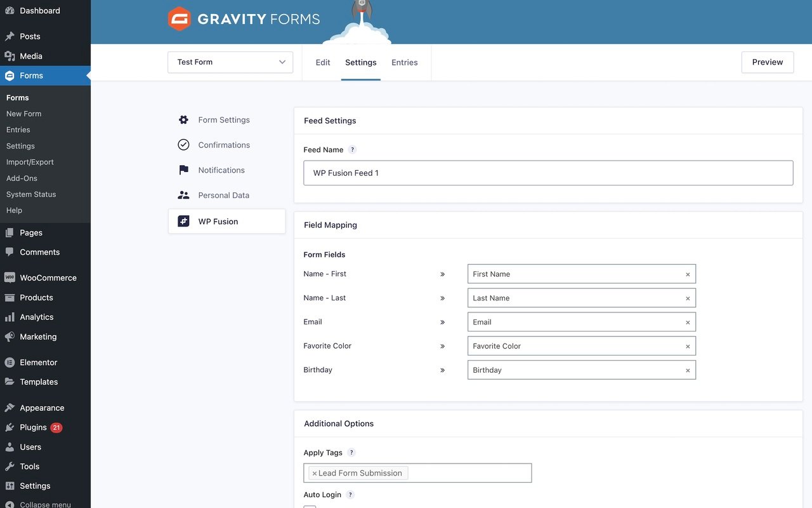Open the New Form link
This screenshot has width=812, height=508.
23,113
